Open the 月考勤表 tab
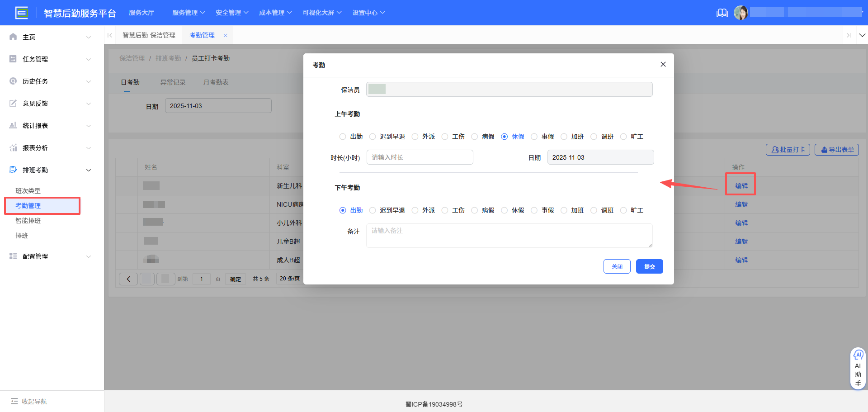Screen dimensions: 868x412 (x=216, y=82)
